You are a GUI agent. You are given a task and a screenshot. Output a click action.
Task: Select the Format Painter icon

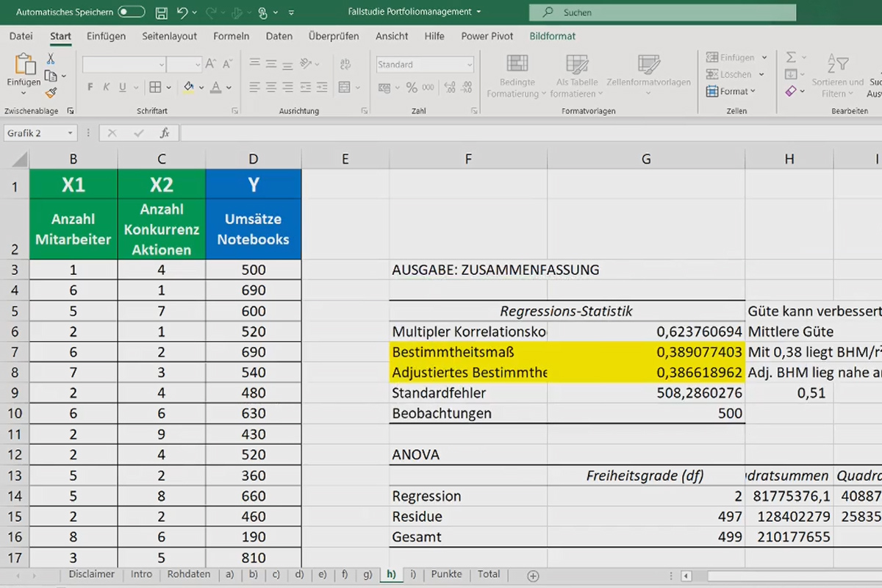50,92
